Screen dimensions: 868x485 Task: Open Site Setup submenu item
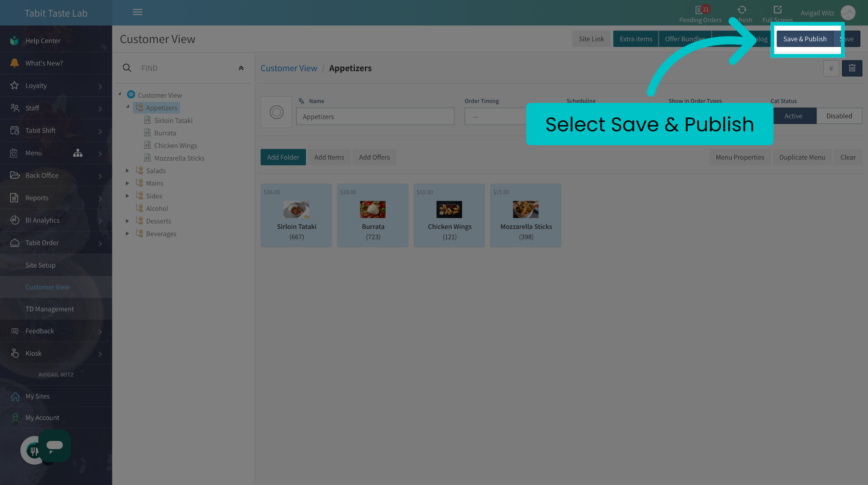tap(56, 265)
